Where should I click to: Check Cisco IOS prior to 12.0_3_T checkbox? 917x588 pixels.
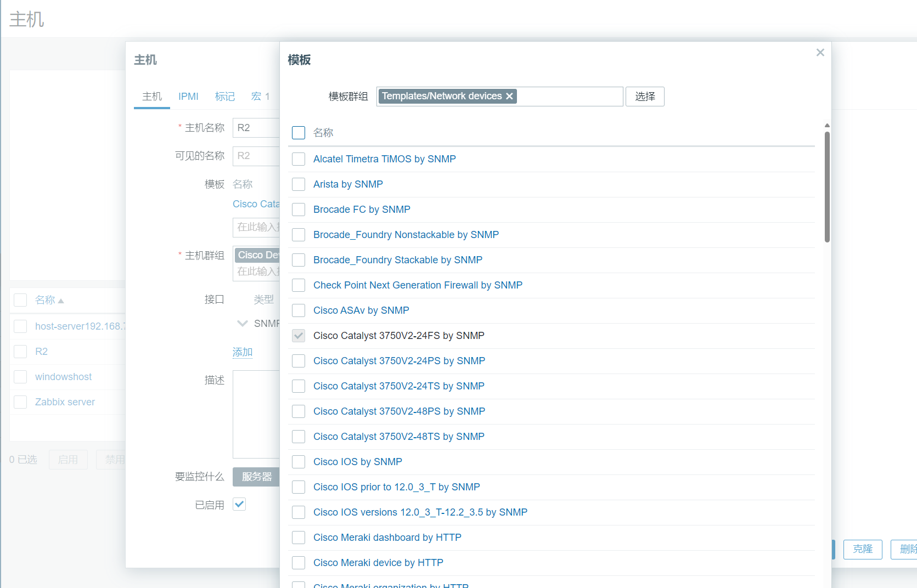pyautogui.click(x=299, y=487)
